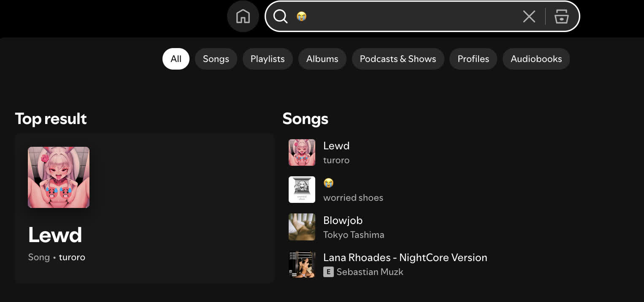
Task: Toggle the All search filter
Action: click(x=176, y=59)
